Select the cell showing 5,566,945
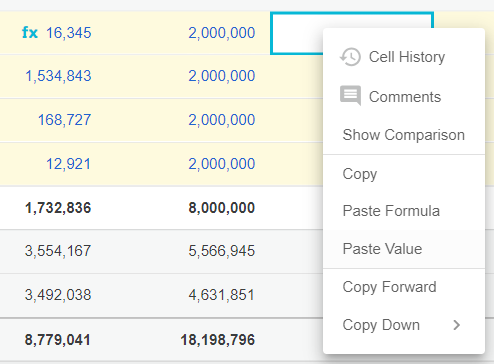Image resolution: width=494 pixels, height=364 pixels. tap(222, 251)
